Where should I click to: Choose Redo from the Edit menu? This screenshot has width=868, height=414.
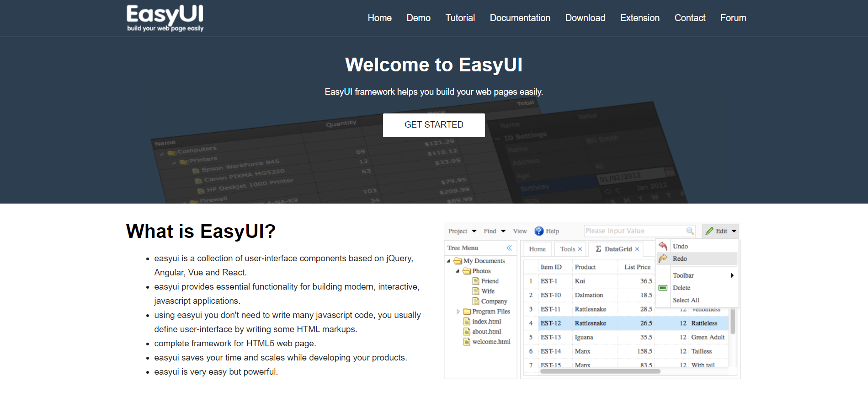tap(697, 258)
